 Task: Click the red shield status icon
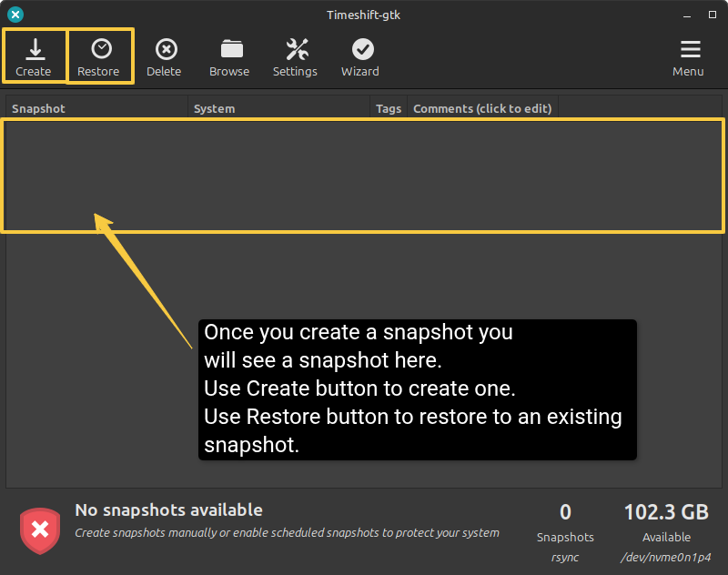click(x=40, y=530)
